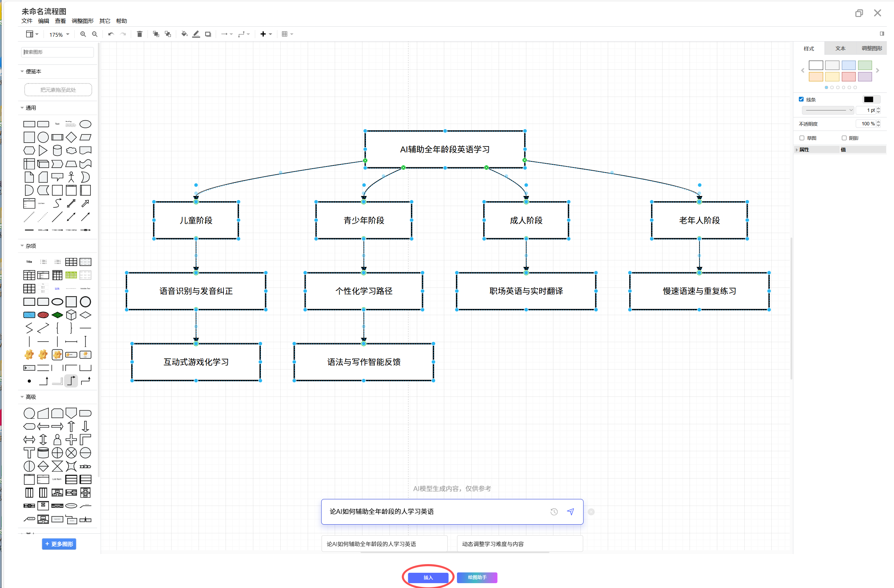Click the bring to front icon
Viewport: 894px width, 588px height.
tap(156, 34)
